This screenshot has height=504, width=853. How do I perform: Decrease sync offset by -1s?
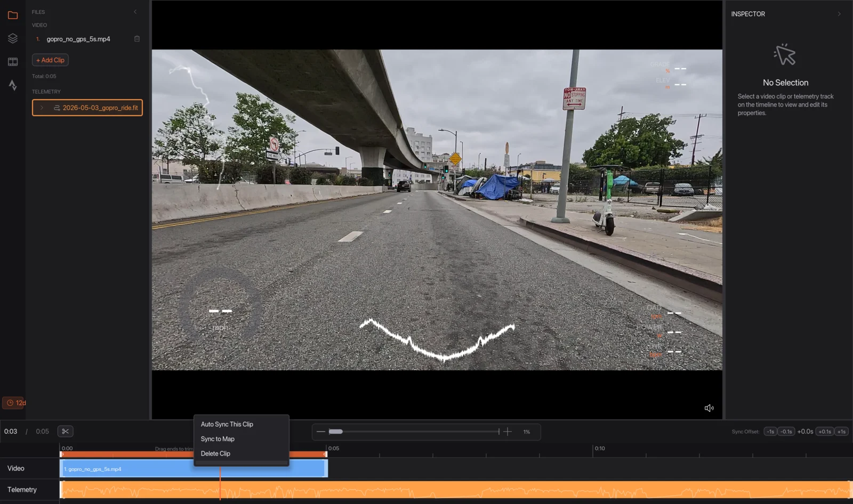coord(770,432)
